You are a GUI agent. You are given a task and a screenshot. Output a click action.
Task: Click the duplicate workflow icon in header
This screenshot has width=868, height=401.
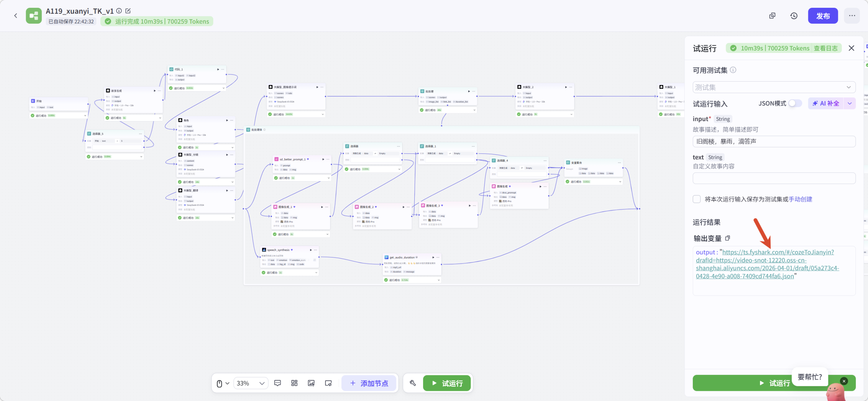pos(772,16)
